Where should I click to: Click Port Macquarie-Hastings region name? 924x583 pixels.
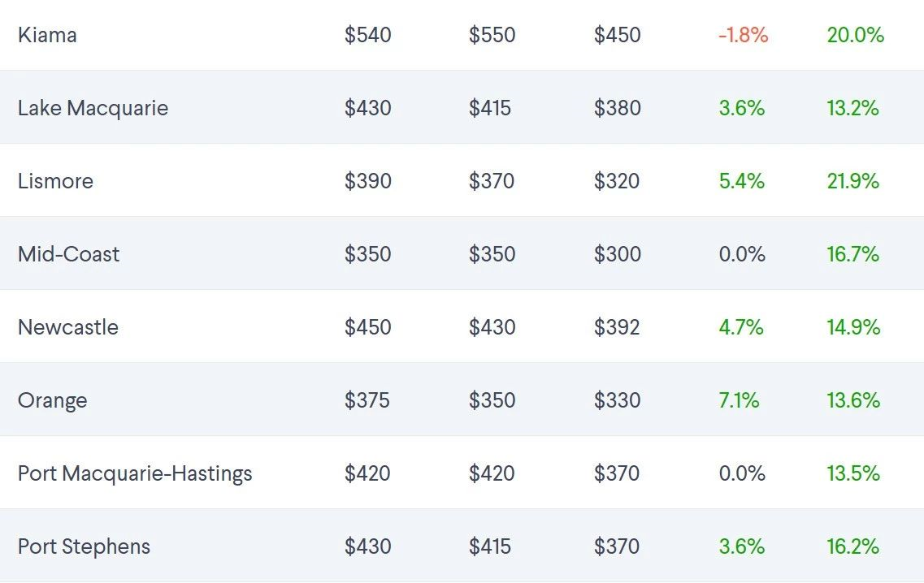click(135, 473)
